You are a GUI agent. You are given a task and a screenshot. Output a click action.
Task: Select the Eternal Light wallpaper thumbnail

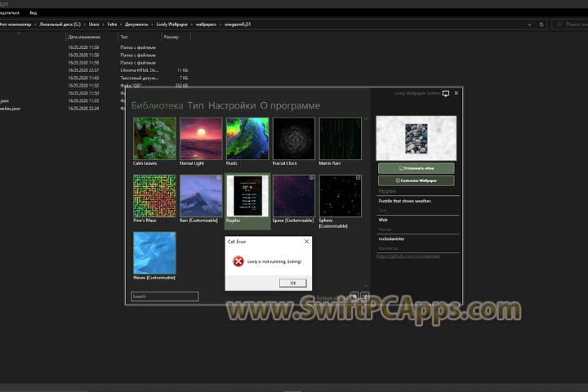(x=201, y=139)
